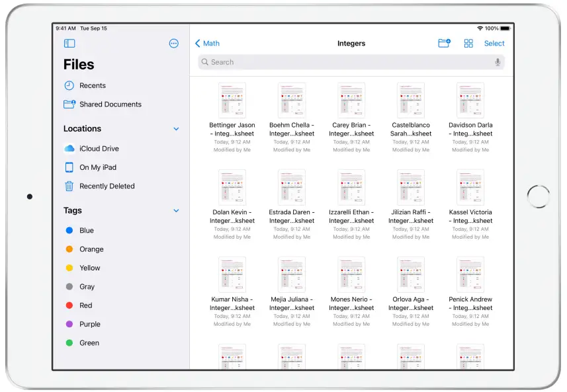Create a new folder
567x392 pixels.
pyautogui.click(x=444, y=44)
